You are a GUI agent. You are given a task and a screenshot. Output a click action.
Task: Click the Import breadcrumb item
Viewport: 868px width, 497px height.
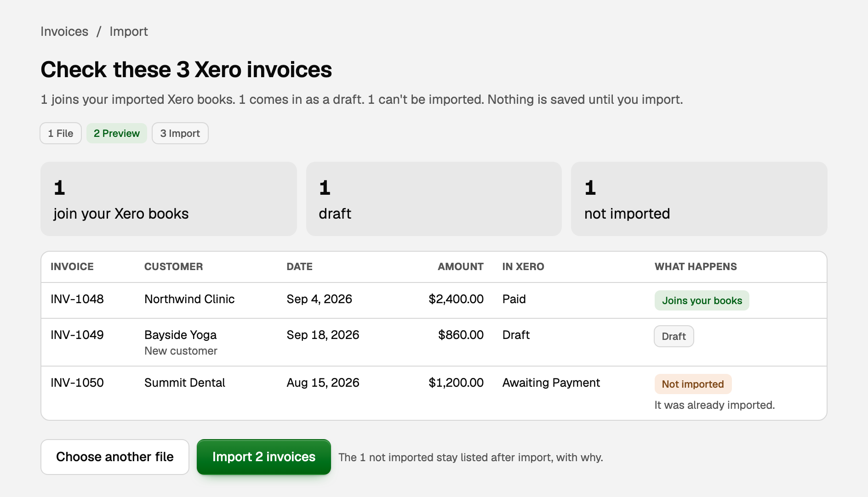click(x=129, y=32)
